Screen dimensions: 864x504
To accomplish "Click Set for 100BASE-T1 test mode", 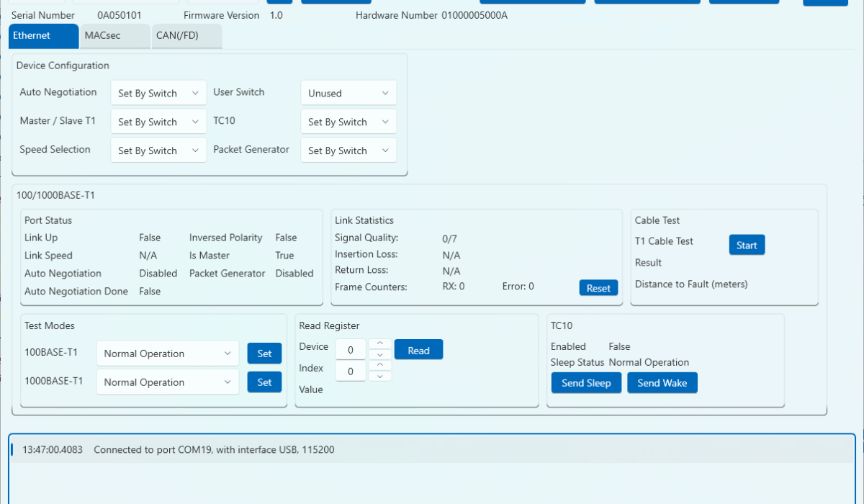I will point(264,354).
